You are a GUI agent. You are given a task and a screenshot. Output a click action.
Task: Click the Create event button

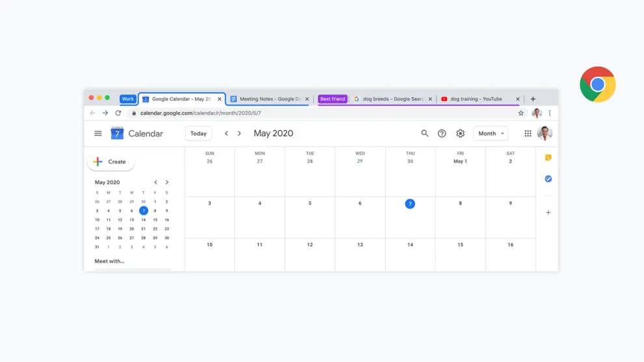click(111, 161)
